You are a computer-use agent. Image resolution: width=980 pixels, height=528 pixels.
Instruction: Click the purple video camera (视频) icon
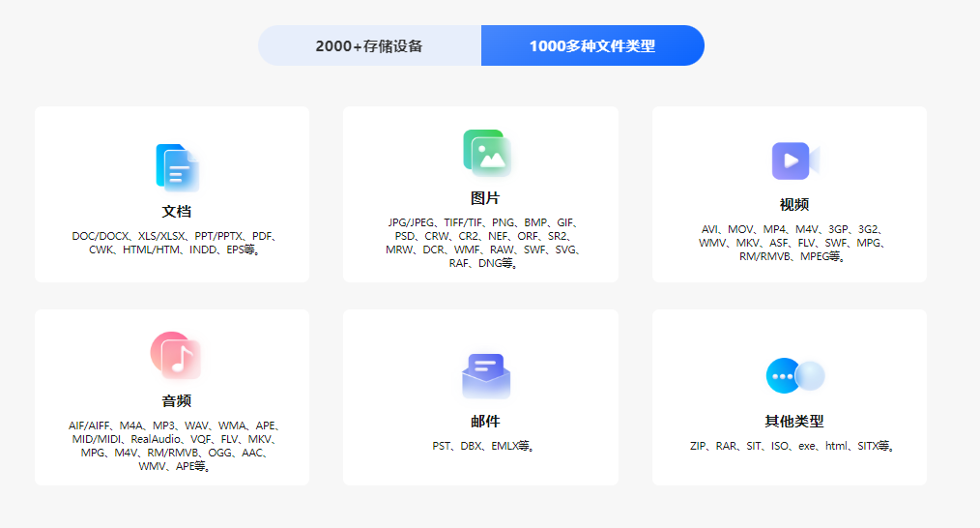point(795,161)
